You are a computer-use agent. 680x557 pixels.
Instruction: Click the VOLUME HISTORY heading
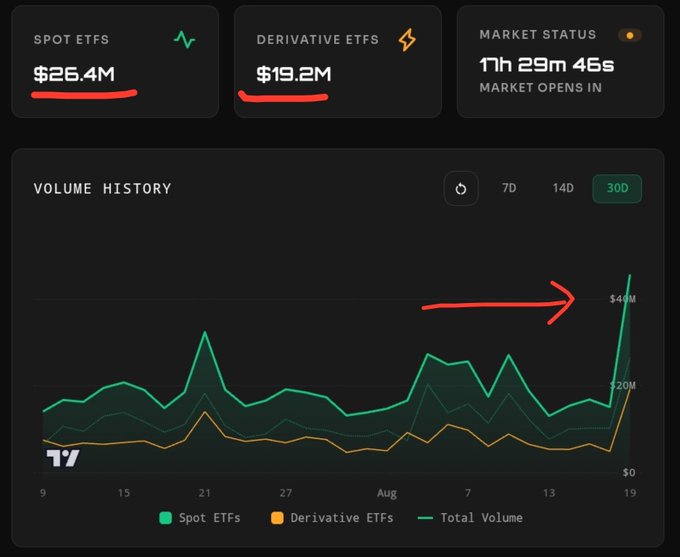[102, 189]
